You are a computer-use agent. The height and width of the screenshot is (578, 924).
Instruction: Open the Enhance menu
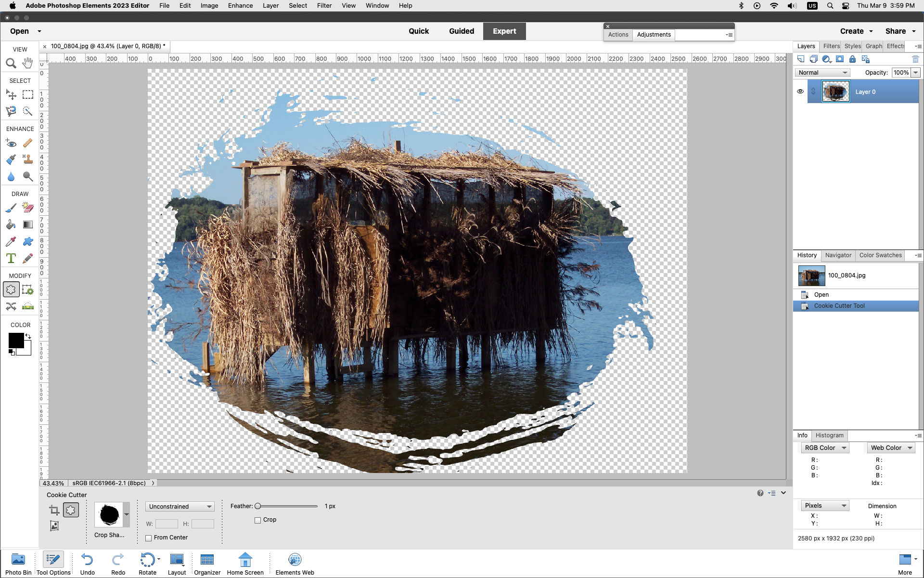tap(240, 5)
